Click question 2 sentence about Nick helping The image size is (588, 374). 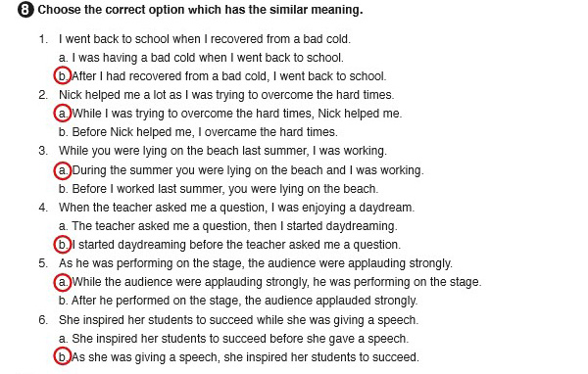click(226, 95)
